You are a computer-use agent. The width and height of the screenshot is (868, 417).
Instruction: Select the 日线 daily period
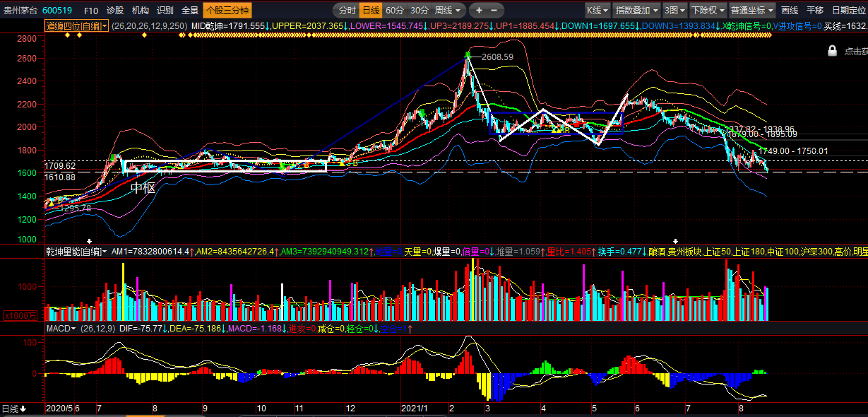(370, 11)
